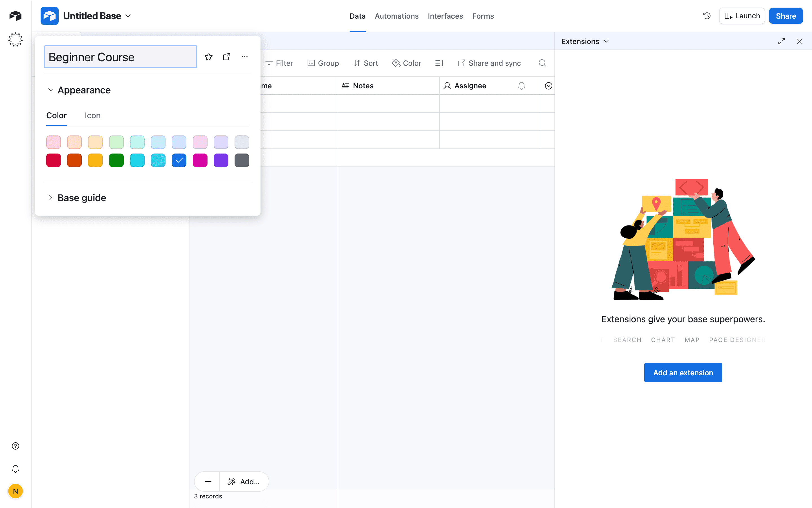Image resolution: width=812 pixels, height=508 pixels.
Task: Open base history clock icon
Action: [707, 16]
